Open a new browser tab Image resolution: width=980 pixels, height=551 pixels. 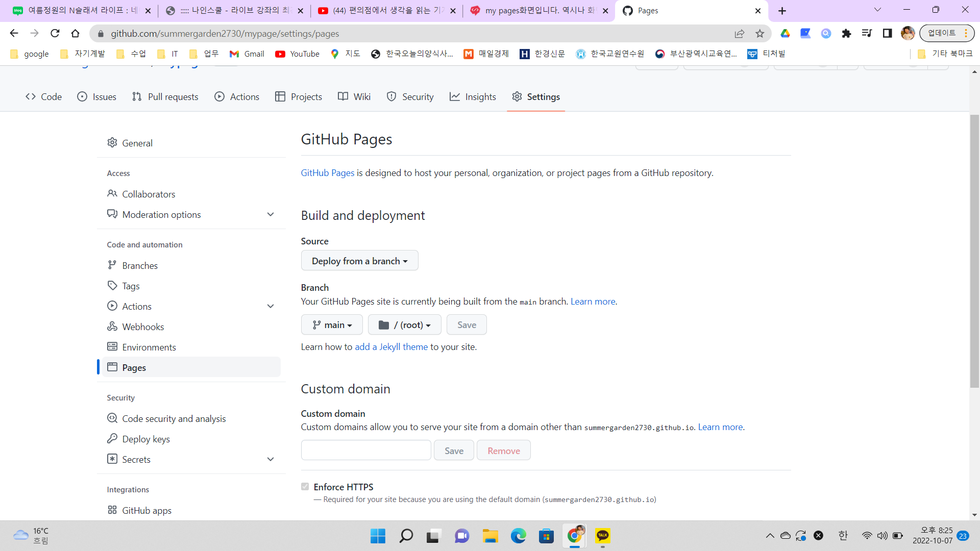pyautogui.click(x=782, y=11)
